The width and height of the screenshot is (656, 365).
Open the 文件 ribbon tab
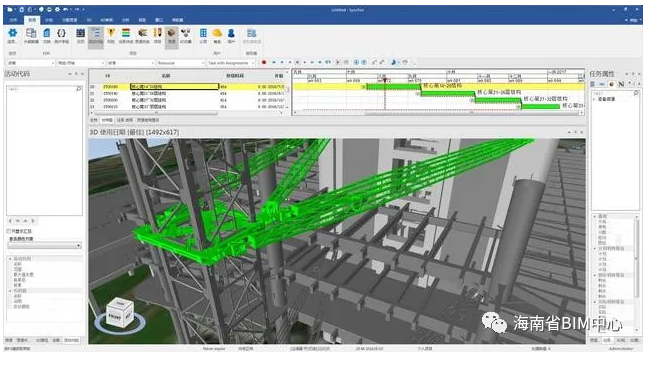(13, 20)
